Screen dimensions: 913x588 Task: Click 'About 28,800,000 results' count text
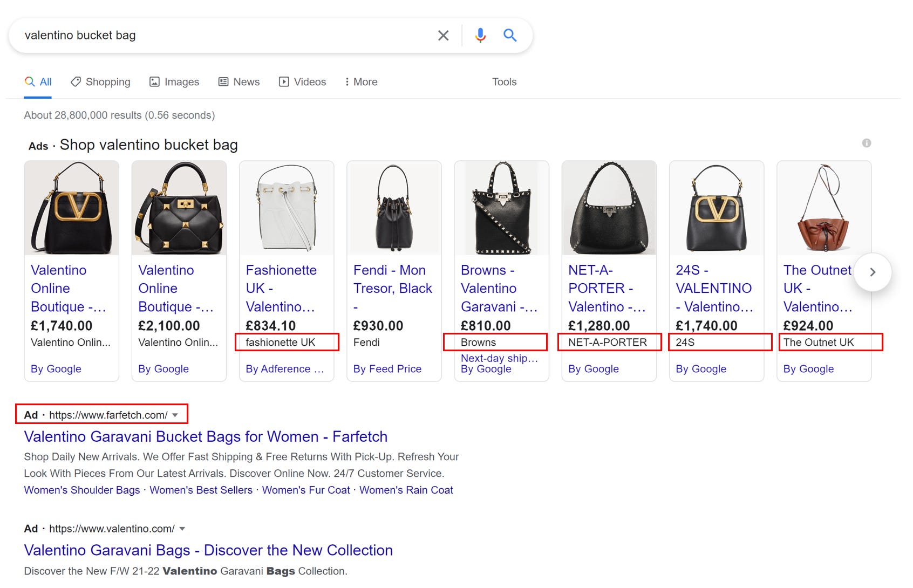pyautogui.click(x=83, y=115)
